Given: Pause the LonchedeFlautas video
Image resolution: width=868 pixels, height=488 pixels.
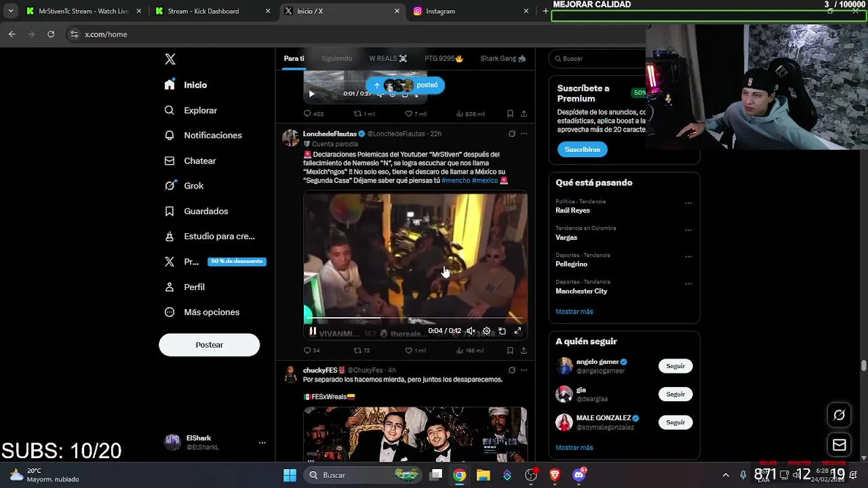Looking at the screenshot, I should click(x=313, y=331).
